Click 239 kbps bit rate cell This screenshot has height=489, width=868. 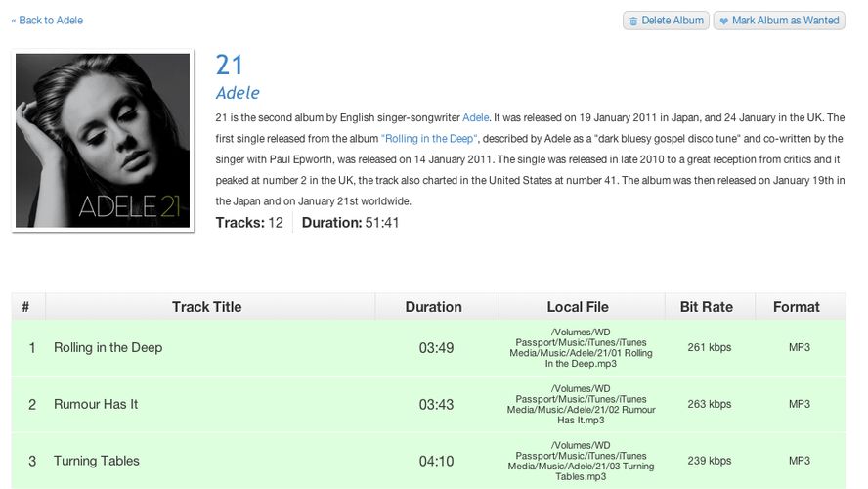(709, 461)
